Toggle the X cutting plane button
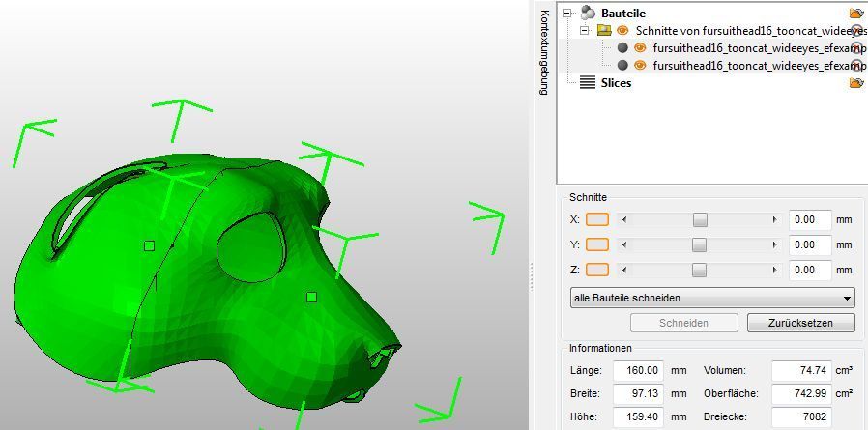868x430 pixels. click(x=597, y=220)
